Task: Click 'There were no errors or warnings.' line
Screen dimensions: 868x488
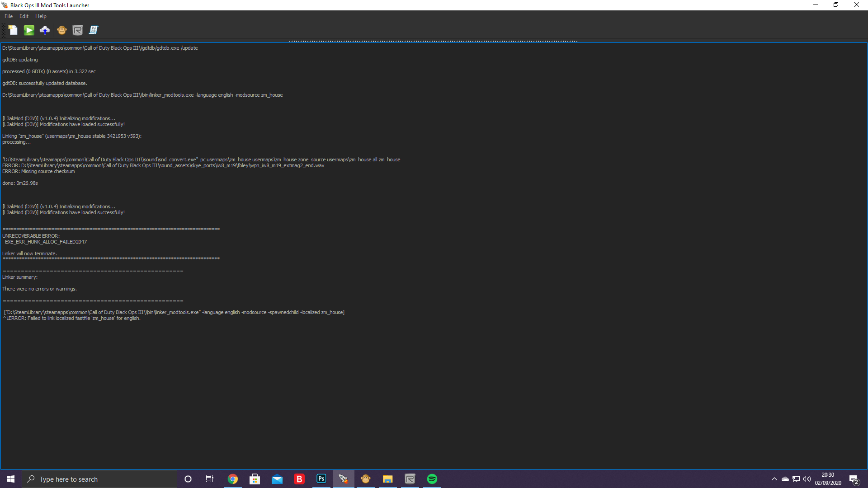Action: (x=39, y=289)
